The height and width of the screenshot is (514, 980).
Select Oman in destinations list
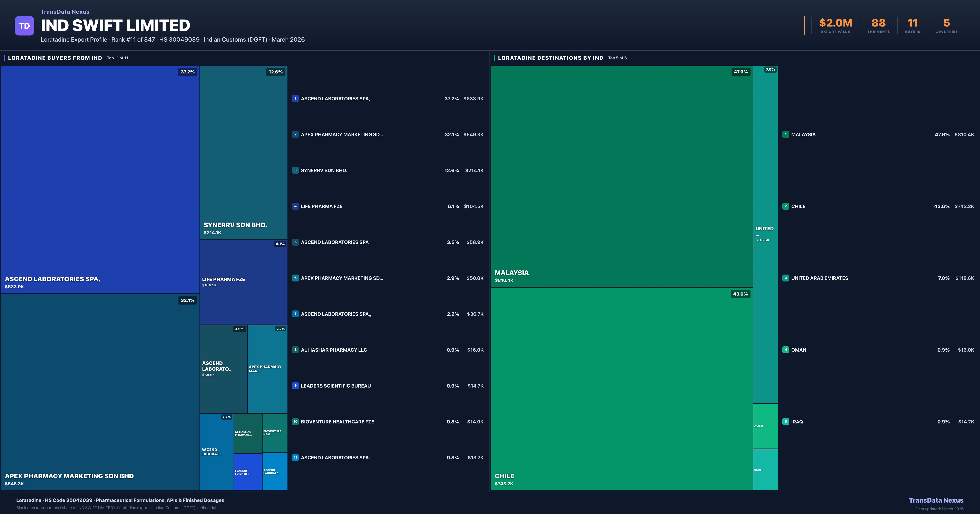click(x=798, y=350)
